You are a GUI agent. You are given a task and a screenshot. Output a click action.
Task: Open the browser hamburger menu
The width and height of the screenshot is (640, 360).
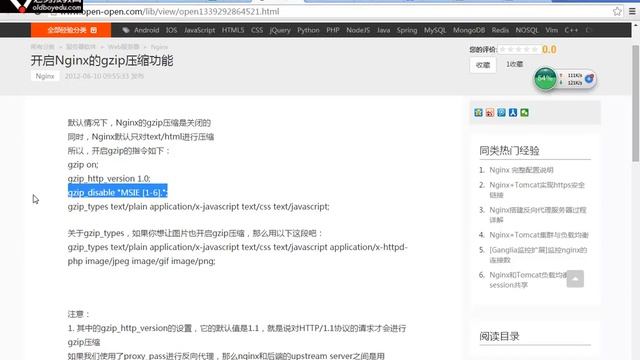[632, 11]
